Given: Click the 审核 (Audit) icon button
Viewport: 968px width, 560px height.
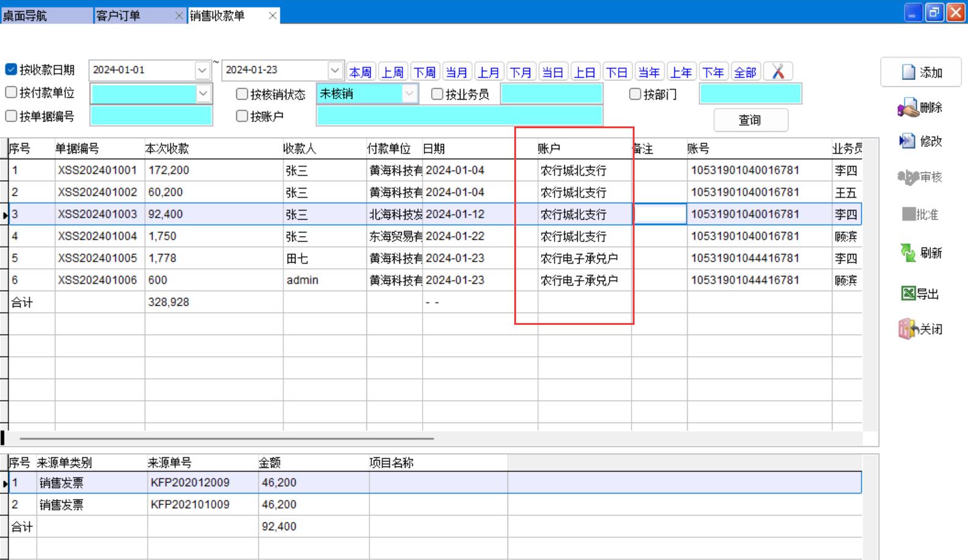Looking at the screenshot, I should coord(908,177).
